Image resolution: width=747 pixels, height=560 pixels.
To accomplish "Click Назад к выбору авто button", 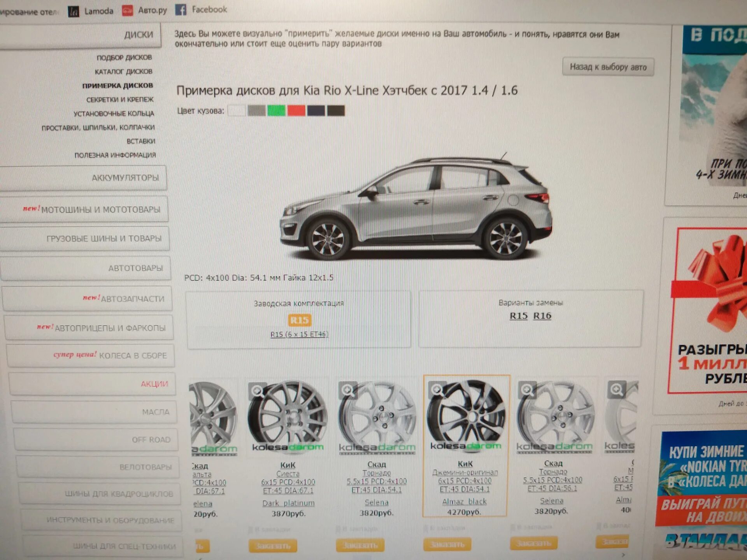I will 608,67.
